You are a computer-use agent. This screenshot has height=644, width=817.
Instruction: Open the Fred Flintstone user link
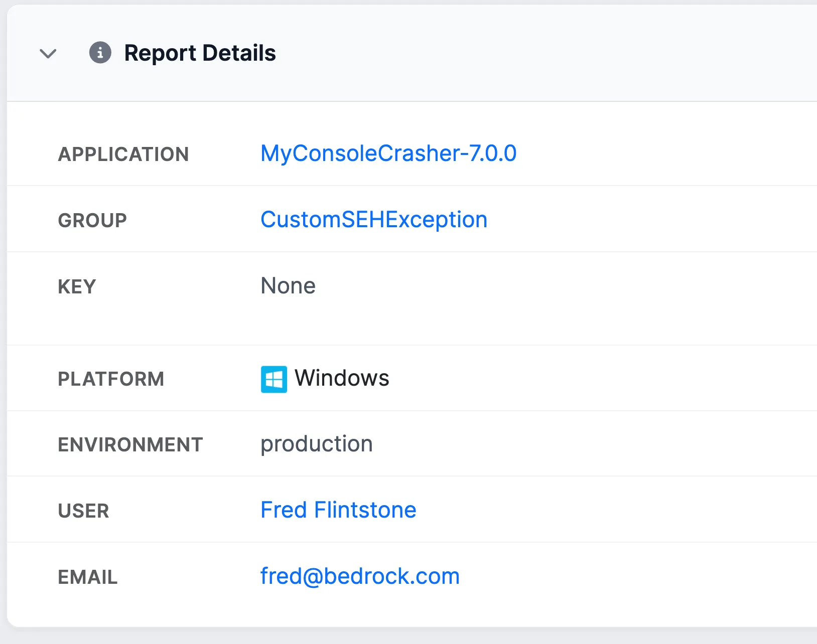(338, 510)
